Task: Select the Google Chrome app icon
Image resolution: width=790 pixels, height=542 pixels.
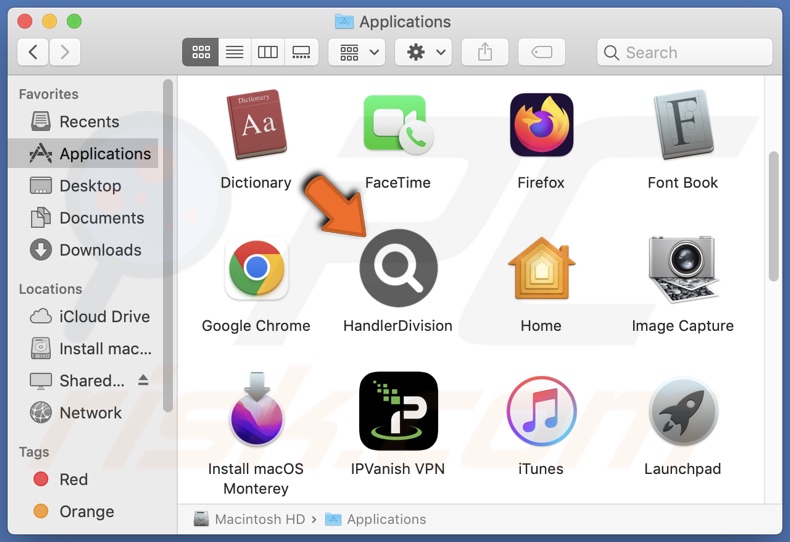Action: point(256,268)
